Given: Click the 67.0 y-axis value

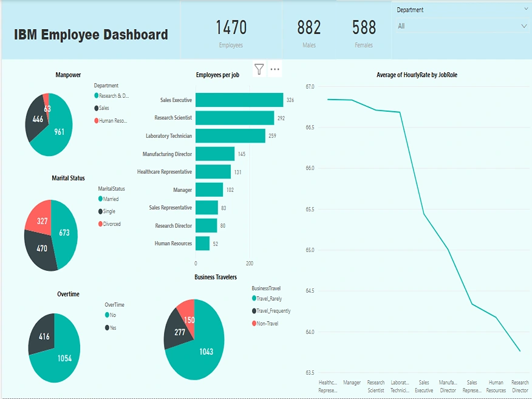Looking at the screenshot, I should tap(310, 87).
